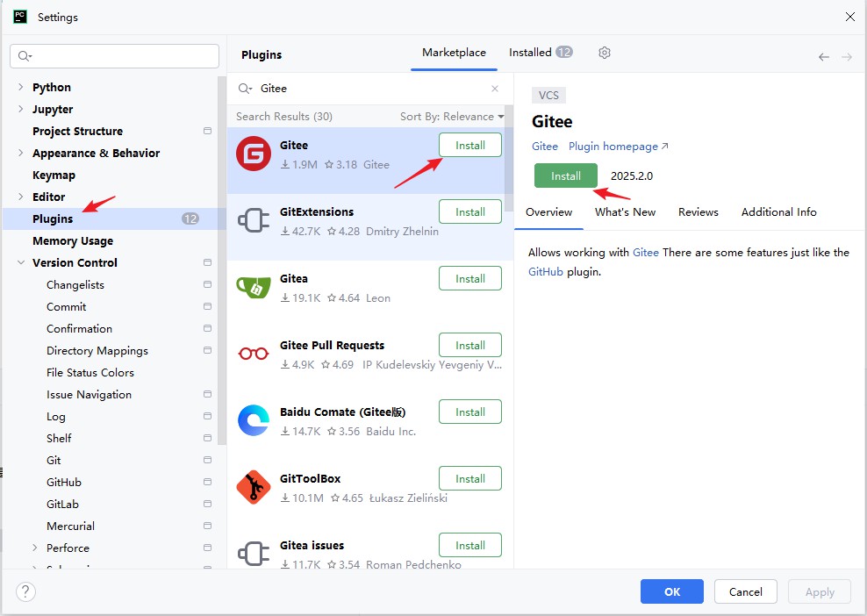Image resolution: width=867 pixels, height=616 pixels.
Task: Clear the Gitee search text
Action: 495,89
